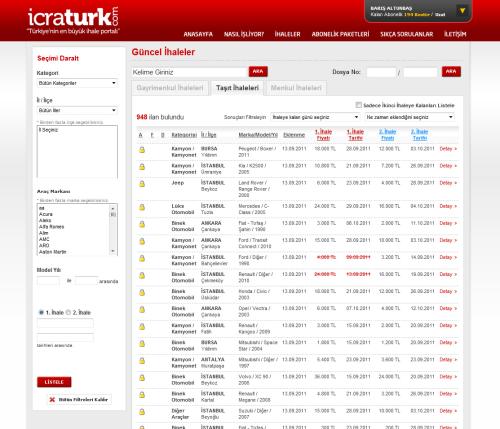The image size is (500, 429).
Task: Switch to the Gayrimenkul İhaleleri tab
Action: [x=170, y=88]
